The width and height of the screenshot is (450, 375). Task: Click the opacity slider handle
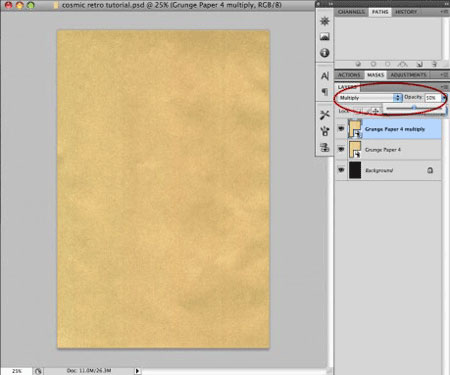point(414,108)
